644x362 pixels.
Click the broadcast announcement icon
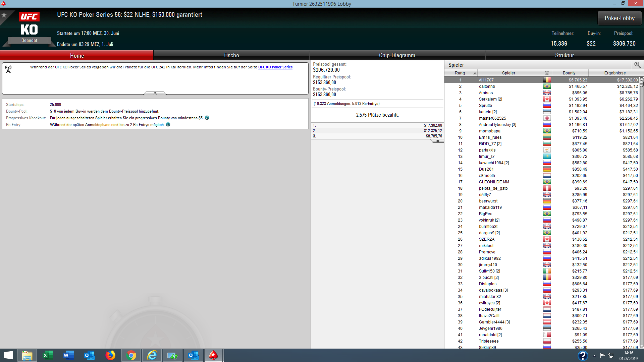pos(8,69)
